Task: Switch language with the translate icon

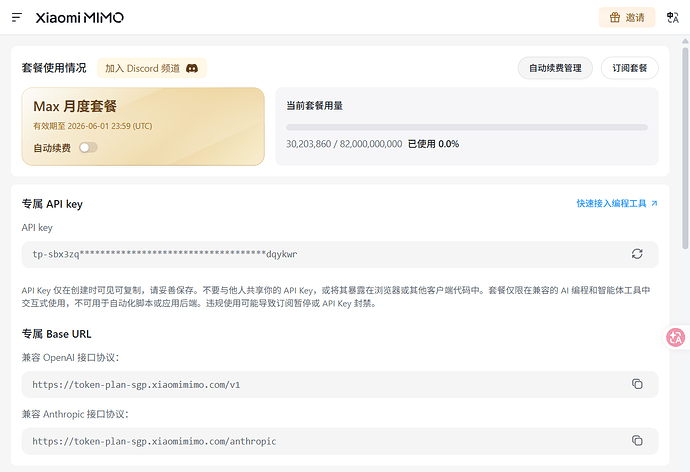Action: click(672, 18)
